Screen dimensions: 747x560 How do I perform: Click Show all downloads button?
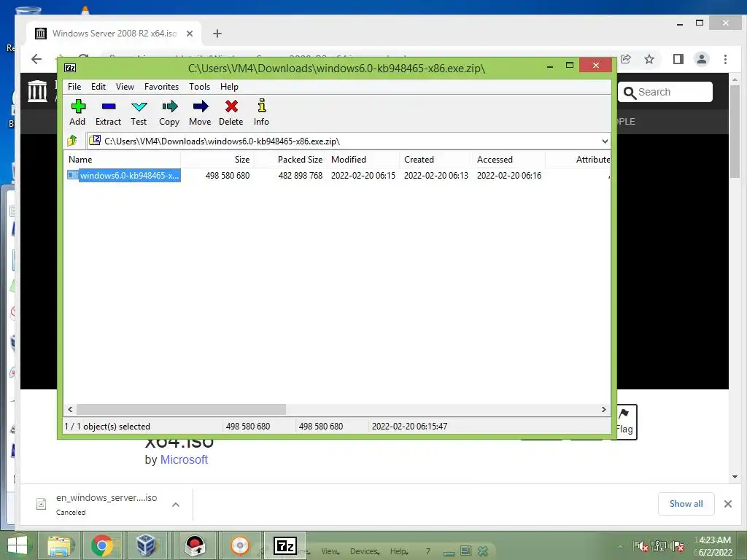coord(686,504)
